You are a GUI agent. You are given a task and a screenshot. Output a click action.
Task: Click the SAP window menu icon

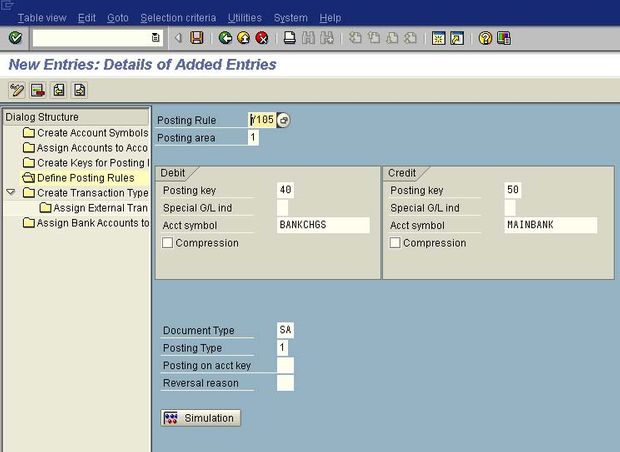point(7,5)
